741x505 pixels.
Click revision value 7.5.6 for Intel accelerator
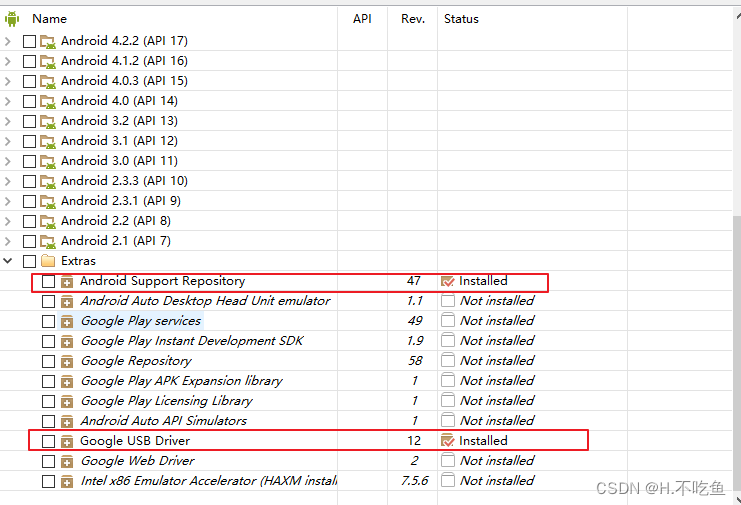point(414,481)
